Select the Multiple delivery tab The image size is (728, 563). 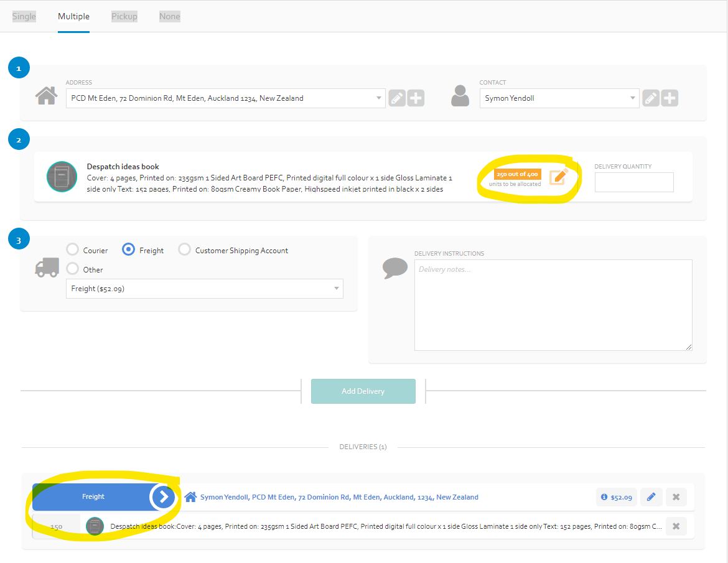coord(73,16)
